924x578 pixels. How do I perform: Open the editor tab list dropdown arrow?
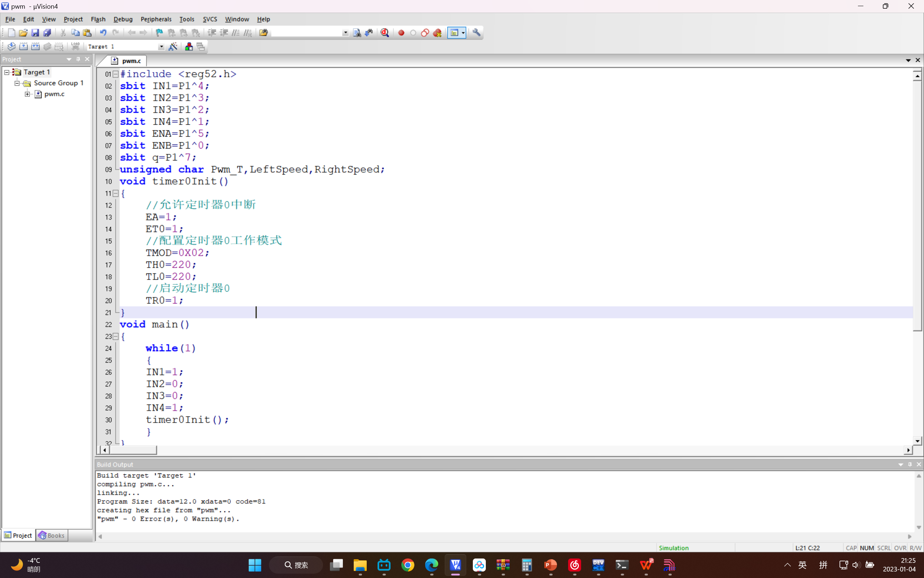coord(908,60)
